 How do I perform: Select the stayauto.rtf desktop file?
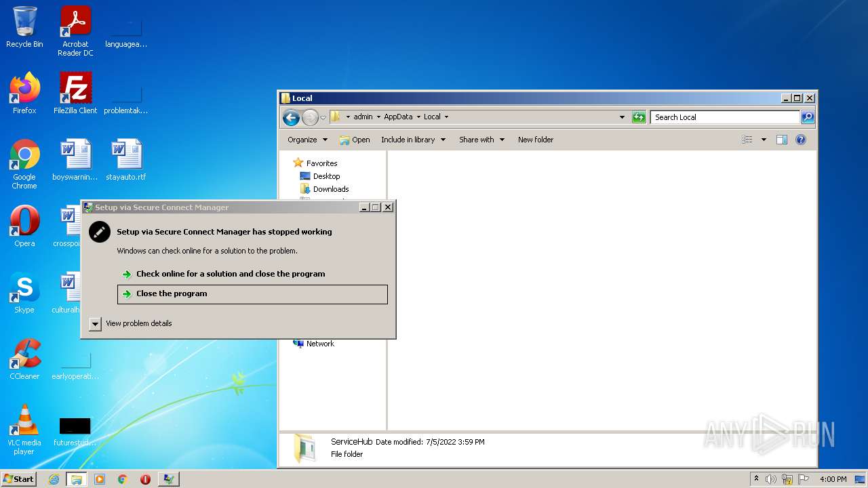(126, 160)
